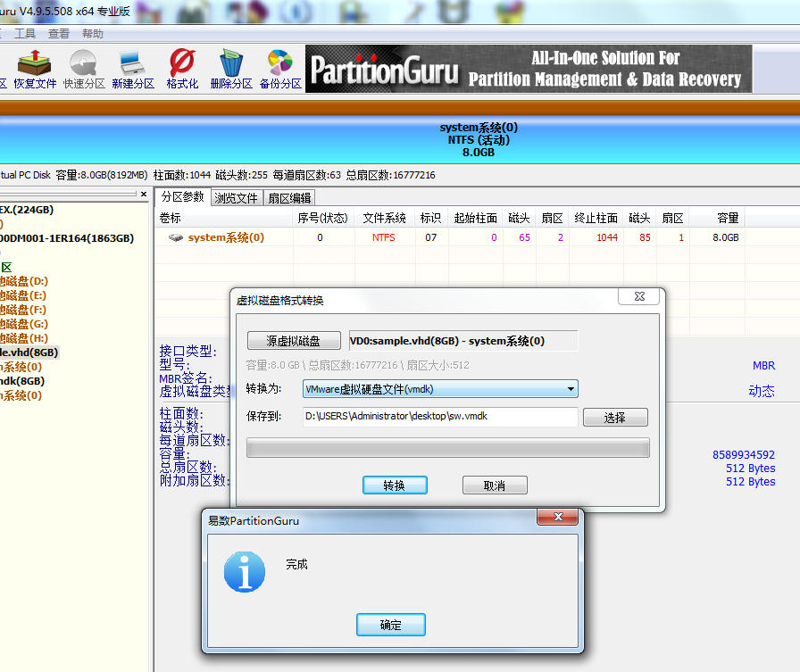
Task: Click the 快速分区 quick partition toolbar icon
Action: coord(84,70)
